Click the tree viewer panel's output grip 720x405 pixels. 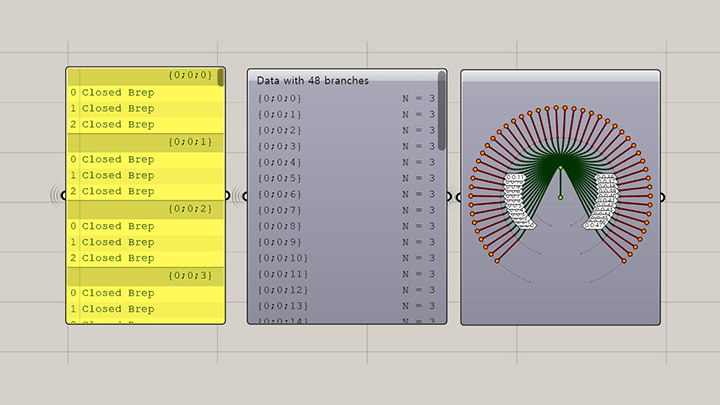coord(663,197)
